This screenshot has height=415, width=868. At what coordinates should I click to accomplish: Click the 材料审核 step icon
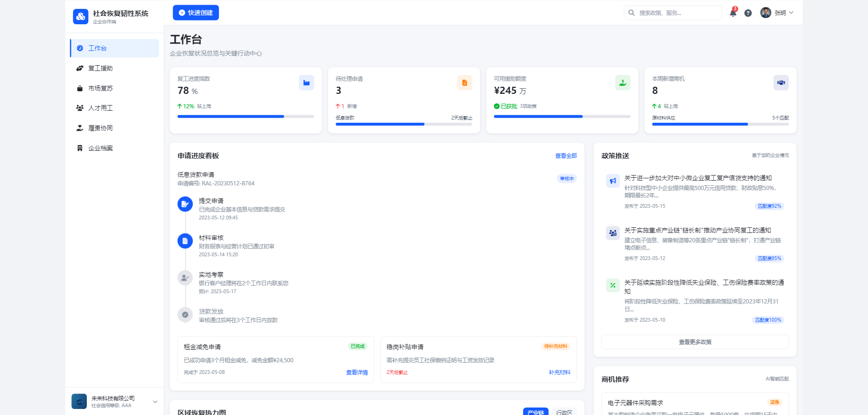tap(185, 241)
